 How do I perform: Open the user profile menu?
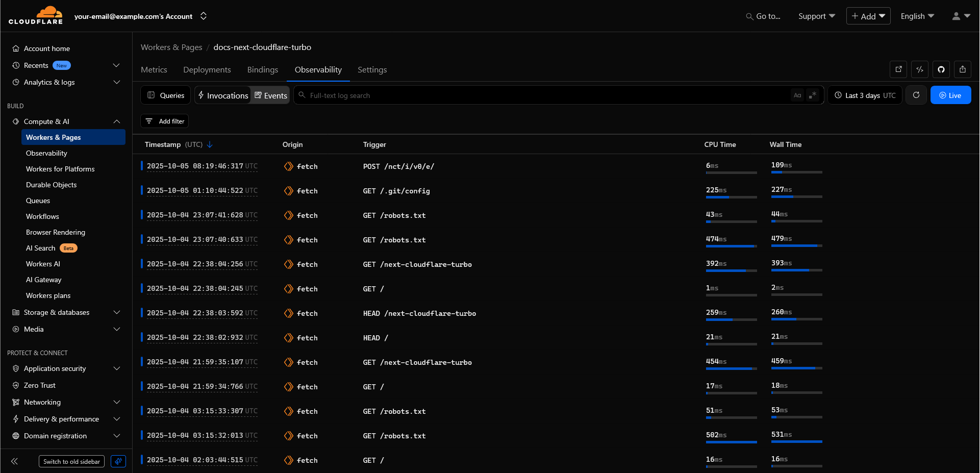coord(961,16)
